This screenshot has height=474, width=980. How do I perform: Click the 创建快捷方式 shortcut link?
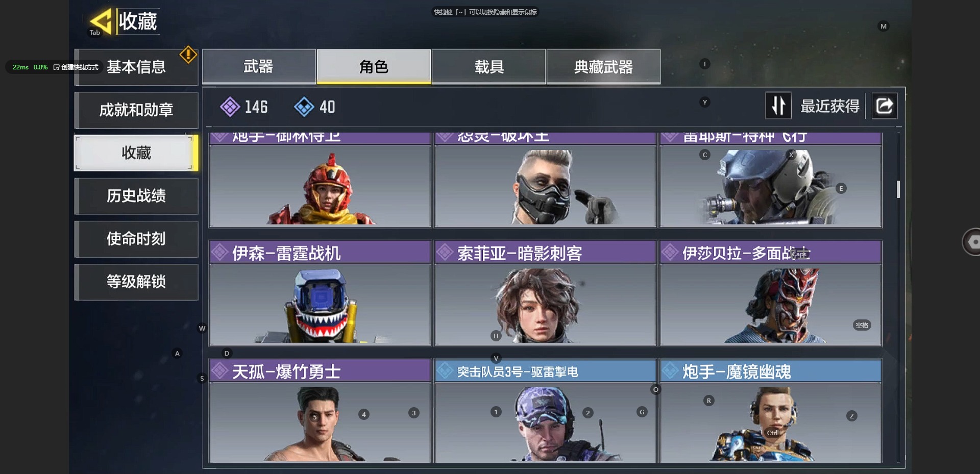click(76, 67)
